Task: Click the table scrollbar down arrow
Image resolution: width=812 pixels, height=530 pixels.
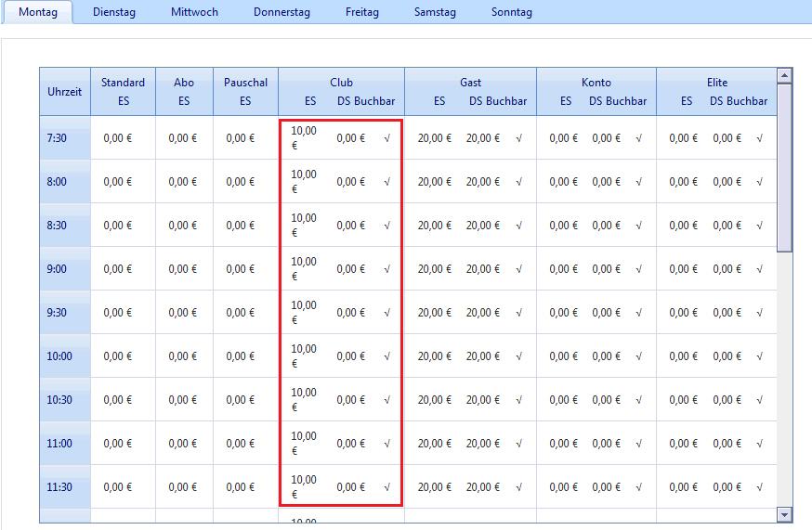Action: coord(784,514)
